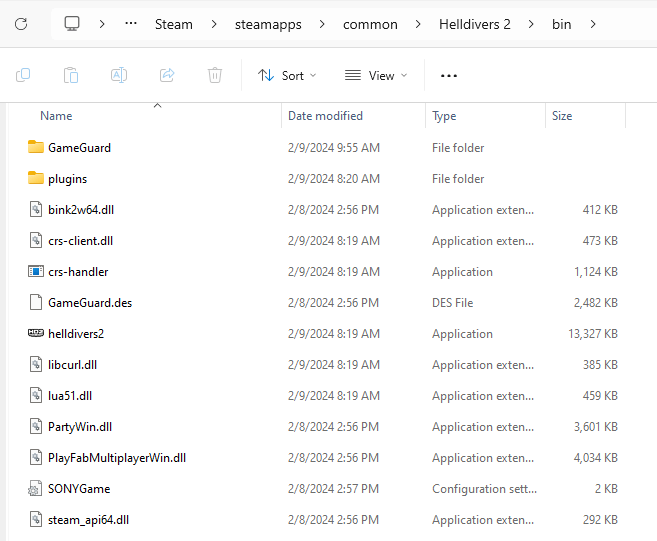The width and height of the screenshot is (657, 541).
Task: Open the Sort dropdown menu
Action: (287, 75)
